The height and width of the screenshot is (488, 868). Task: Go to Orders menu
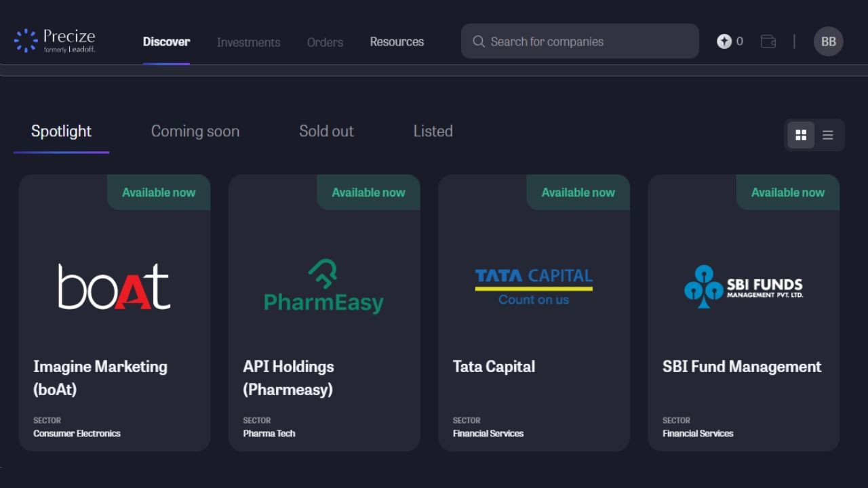coord(325,42)
